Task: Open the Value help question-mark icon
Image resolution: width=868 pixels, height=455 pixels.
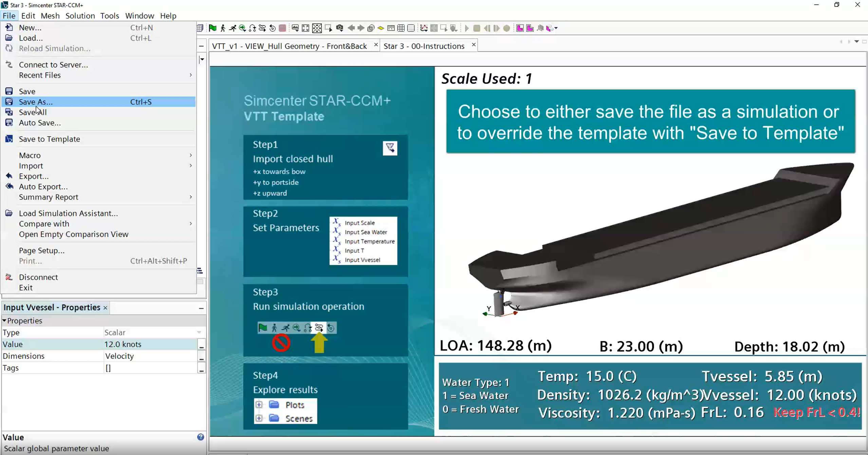Action: [200, 437]
